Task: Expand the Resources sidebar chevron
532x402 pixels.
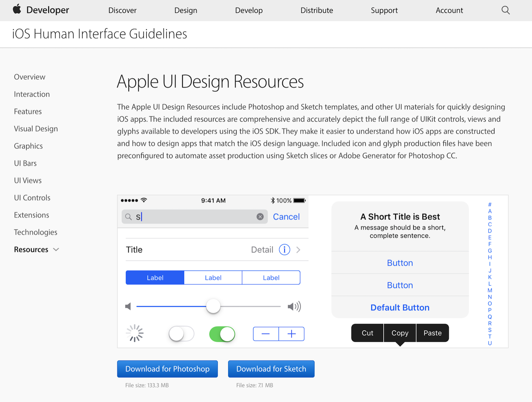Action: (56, 250)
